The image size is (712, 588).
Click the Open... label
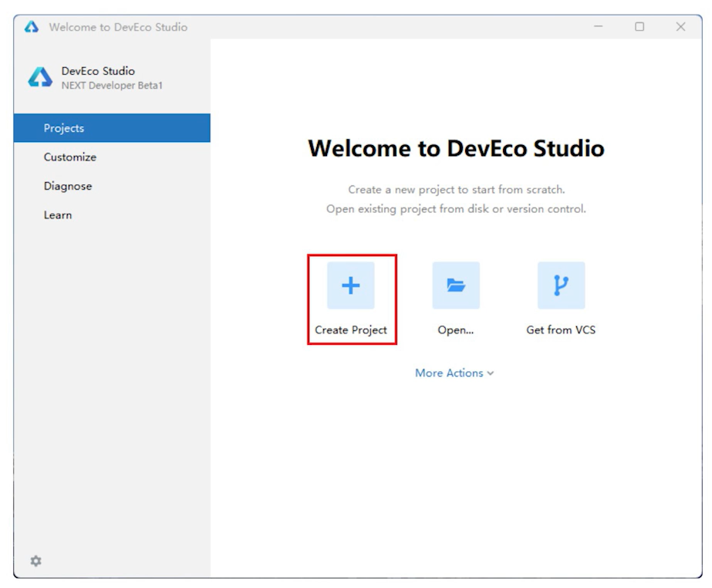pyautogui.click(x=455, y=330)
